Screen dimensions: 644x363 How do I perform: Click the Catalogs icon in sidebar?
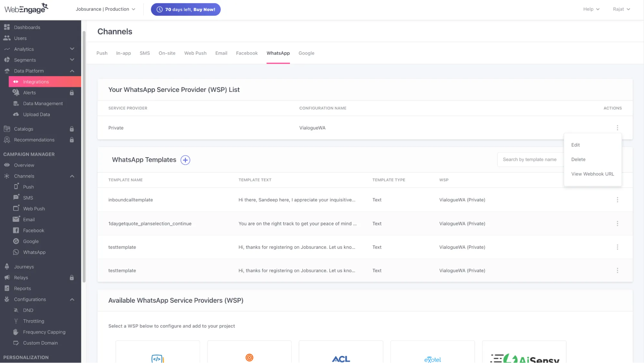[x=7, y=129]
